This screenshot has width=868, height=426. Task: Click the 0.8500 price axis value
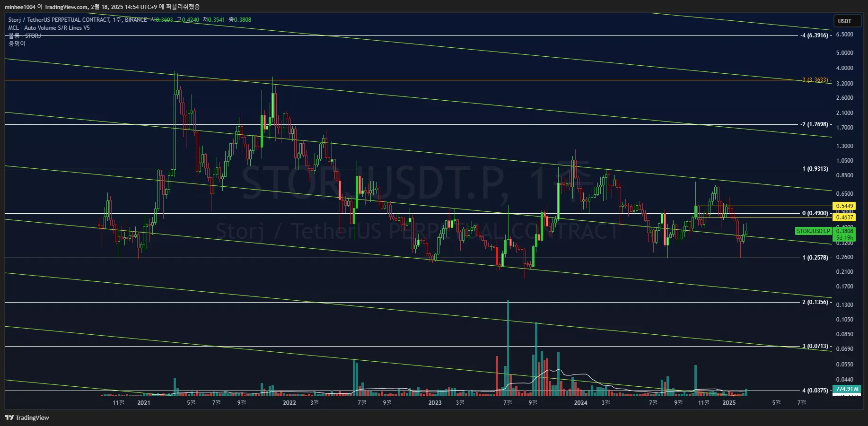[845, 175]
